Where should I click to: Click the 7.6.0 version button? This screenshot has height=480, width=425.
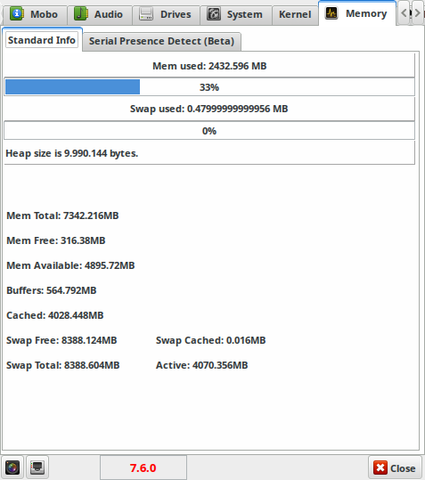(x=143, y=468)
